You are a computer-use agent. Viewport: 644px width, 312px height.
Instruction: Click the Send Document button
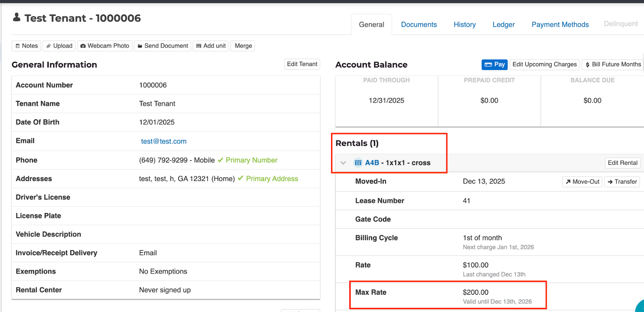[163, 46]
